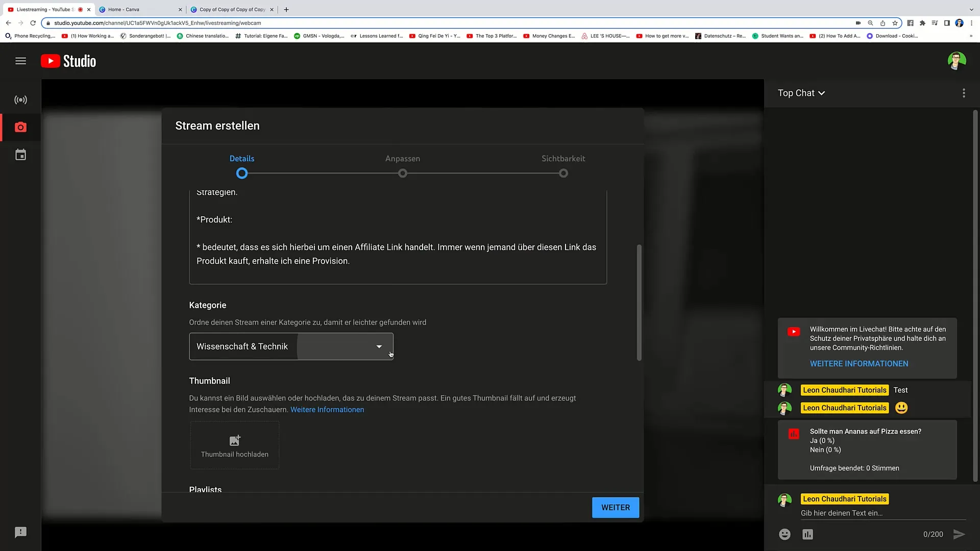
Task: Click the live streaming indicator icon
Action: (20, 99)
